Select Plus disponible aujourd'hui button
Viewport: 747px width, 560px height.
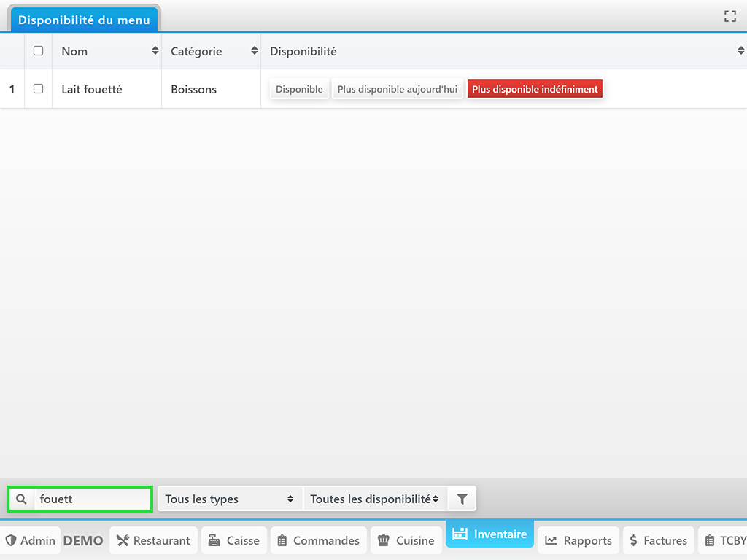pyautogui.click(x=398, y=89)
